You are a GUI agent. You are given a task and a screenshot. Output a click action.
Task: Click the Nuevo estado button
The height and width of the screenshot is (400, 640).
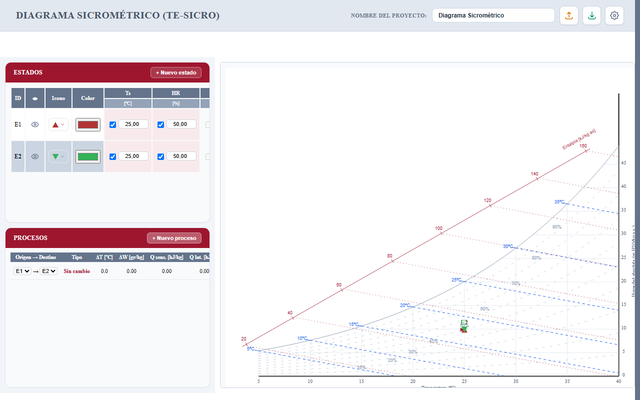tap(176, 73)
